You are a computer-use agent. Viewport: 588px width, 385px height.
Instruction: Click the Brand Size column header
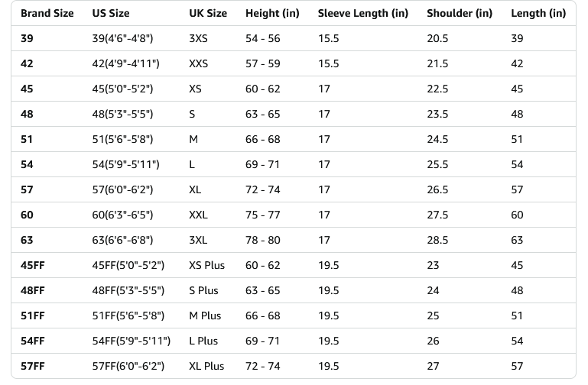pyautogui.click(x=47, y=14)
